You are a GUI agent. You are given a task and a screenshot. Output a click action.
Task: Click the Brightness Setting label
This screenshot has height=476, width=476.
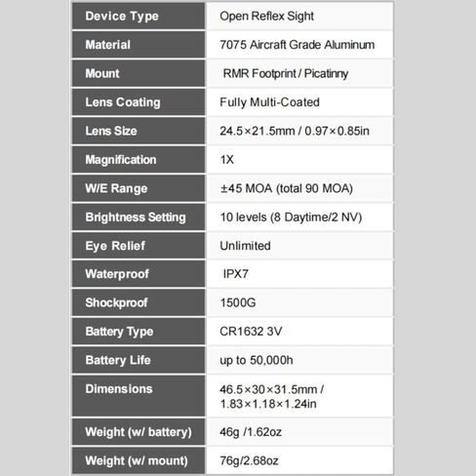(136, 218)
